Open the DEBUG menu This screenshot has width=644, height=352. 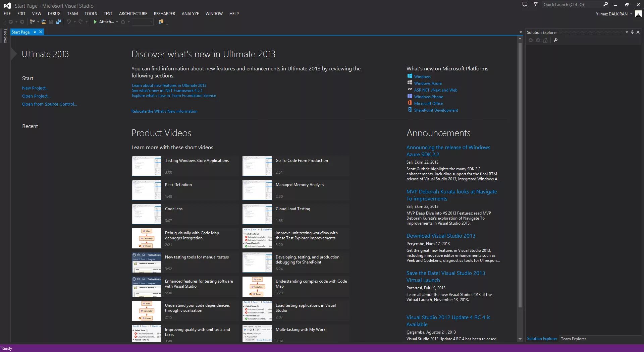[x=54, y=14]
